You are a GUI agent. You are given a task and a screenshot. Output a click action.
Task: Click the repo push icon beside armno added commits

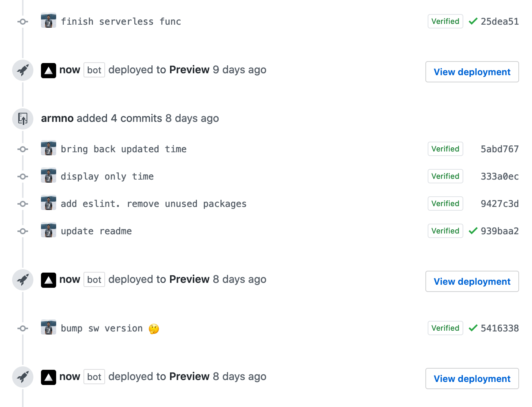[x=23, y=119]
